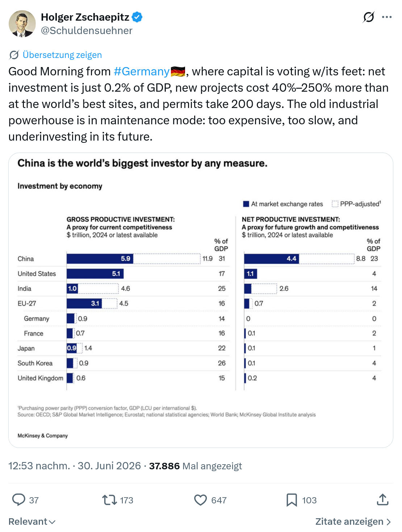Screen dimensions: 402x532
Task: Open the three-dot more options menu
Action: click(387, 17)
